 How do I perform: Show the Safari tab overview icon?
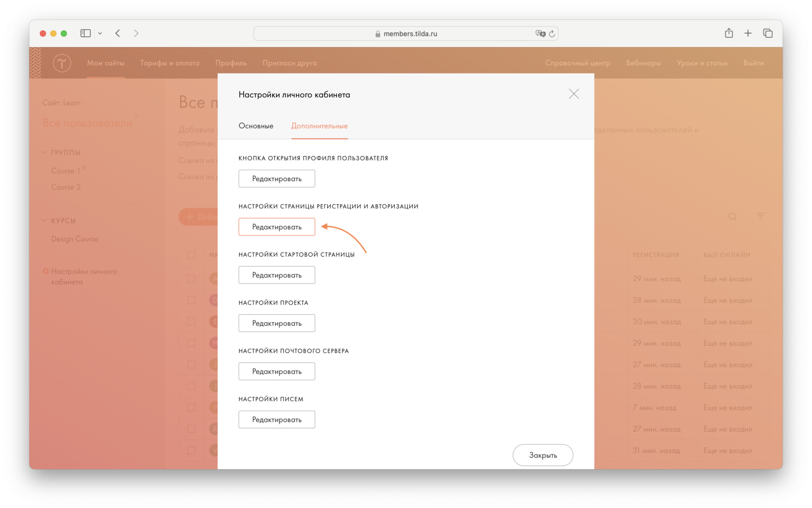pos(768,33)
